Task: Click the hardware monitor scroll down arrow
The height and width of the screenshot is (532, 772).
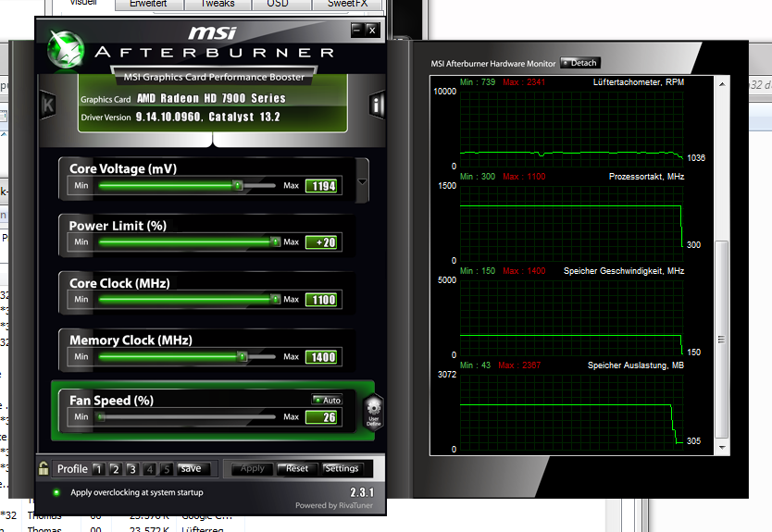Action: pos(722,448)
